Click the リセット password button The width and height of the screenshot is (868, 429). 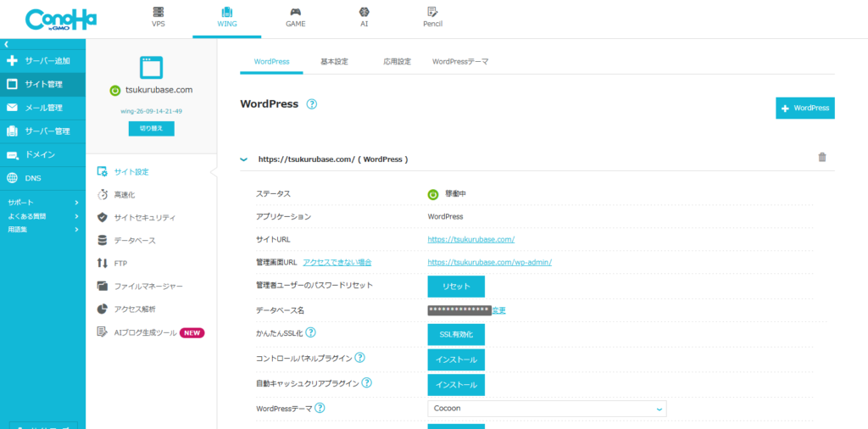(x=456, y=287)
